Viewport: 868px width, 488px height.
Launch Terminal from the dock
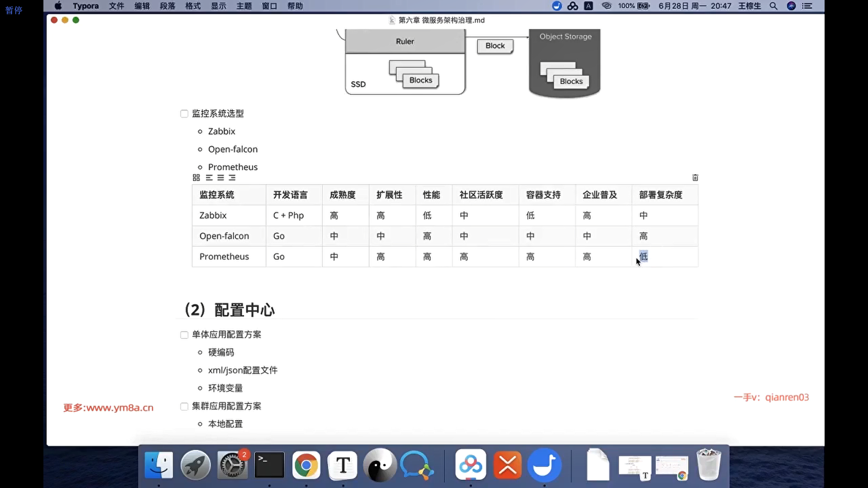click(269, 465)
